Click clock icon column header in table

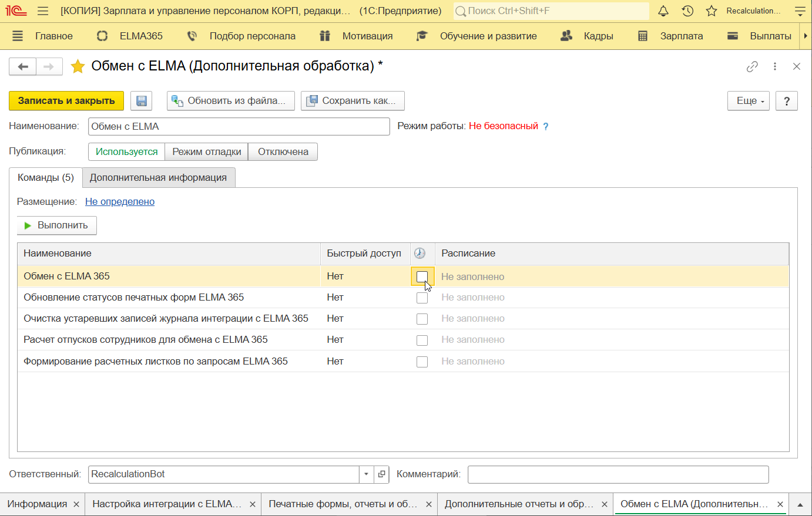coord(420,253)
